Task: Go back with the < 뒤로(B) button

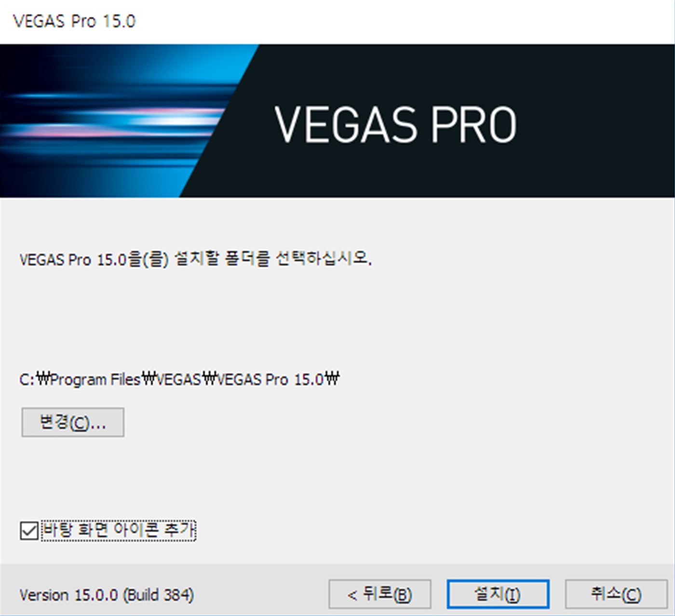Action: (x=380, y=594)
